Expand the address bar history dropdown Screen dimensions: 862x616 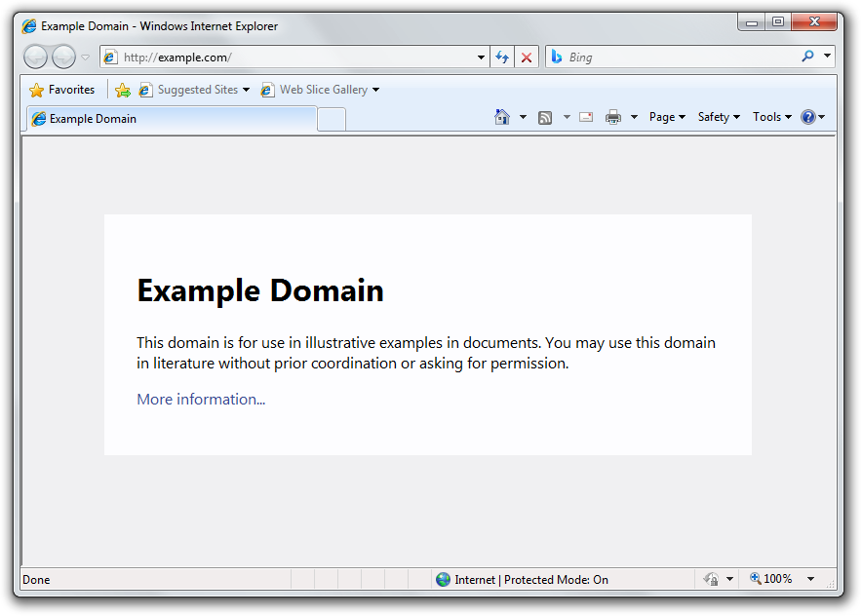coord(481,58)
